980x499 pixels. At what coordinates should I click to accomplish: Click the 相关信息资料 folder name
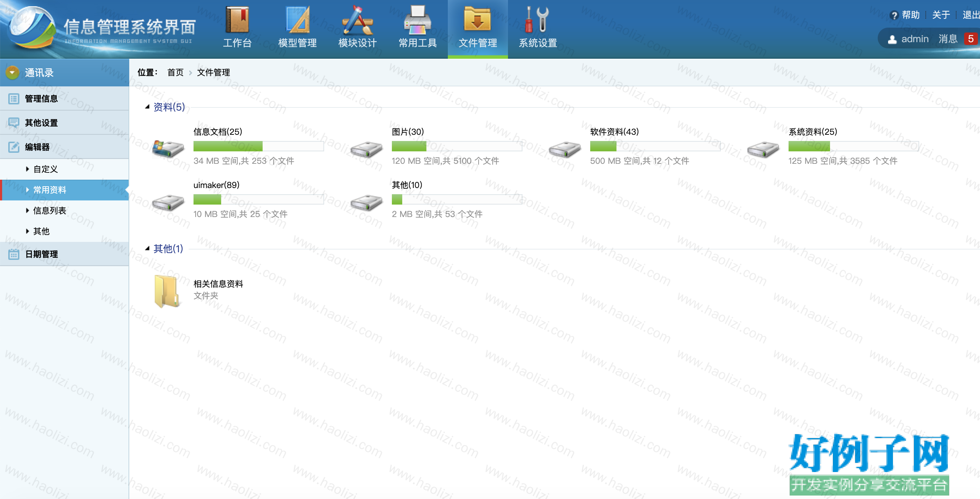(218, 284)
